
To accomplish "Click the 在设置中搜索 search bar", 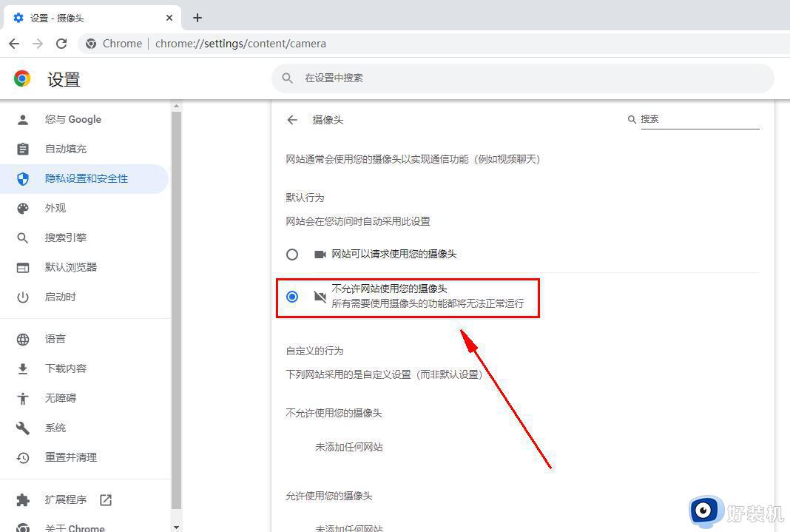I will click(523, 78).
